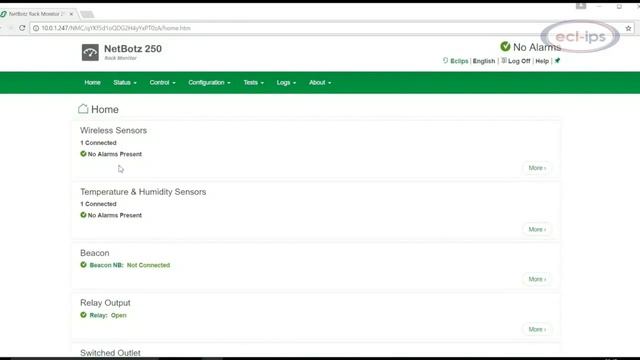Click the Temperature & Humidity Sensors heading
640x360 pixels.
143,192
